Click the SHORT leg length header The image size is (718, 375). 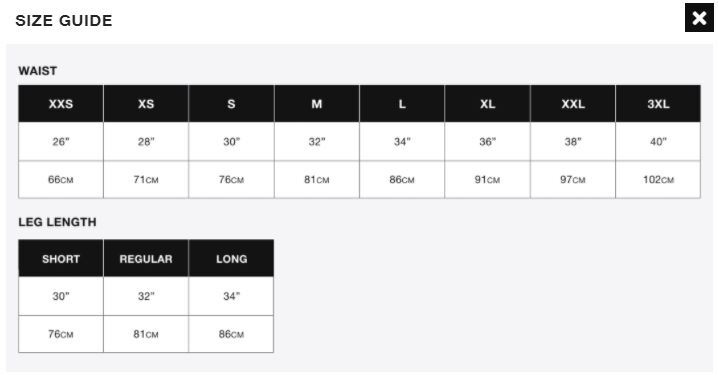pos(61,258)
